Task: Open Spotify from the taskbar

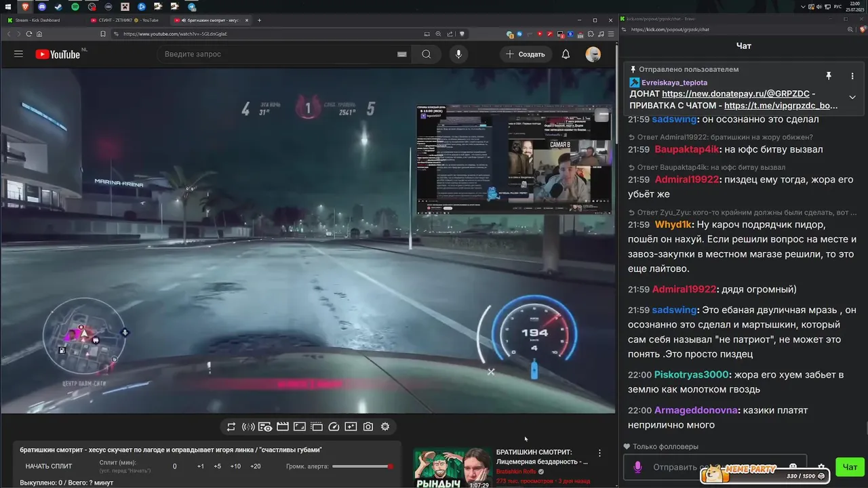Action: point(75,6)
